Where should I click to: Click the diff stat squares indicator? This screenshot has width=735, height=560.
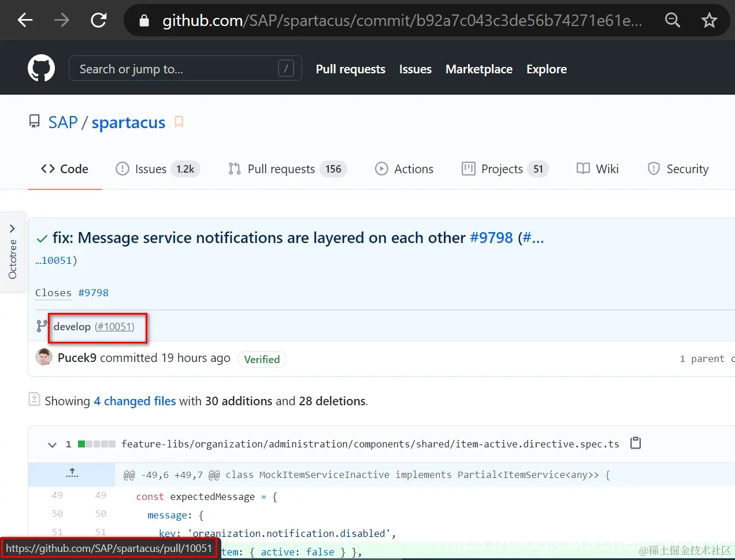[x=96, y=444]
